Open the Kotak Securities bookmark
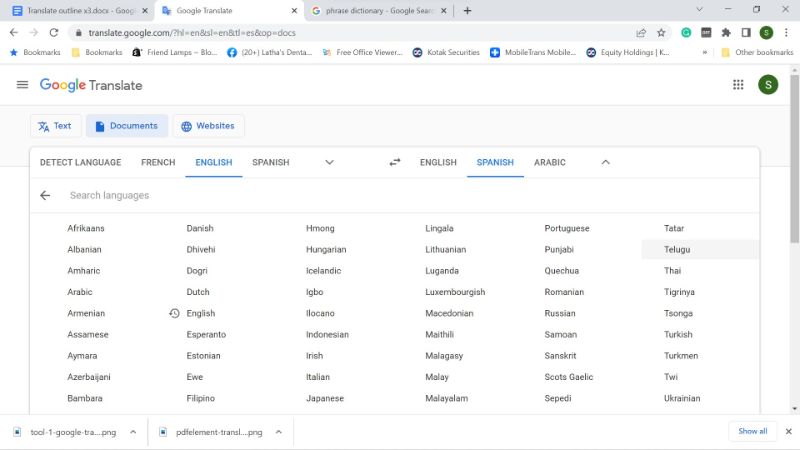Viewport: 800px width, 450px height. (446, 52)
